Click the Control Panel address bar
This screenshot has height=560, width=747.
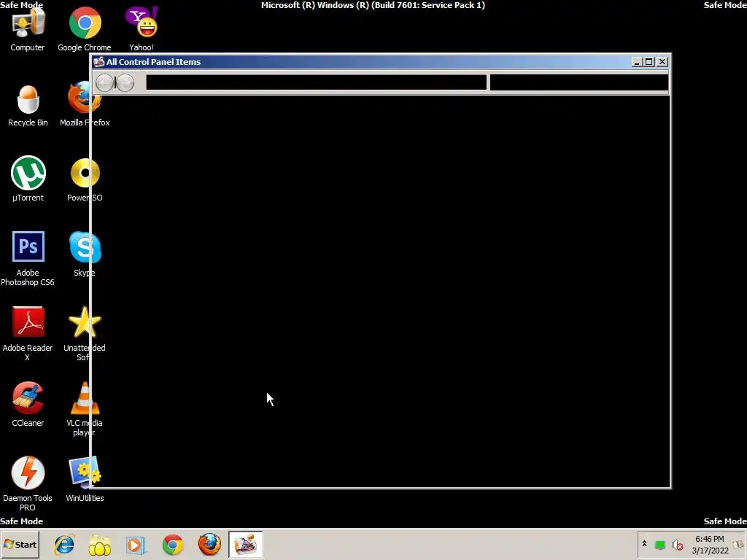(x=317, y=82)
